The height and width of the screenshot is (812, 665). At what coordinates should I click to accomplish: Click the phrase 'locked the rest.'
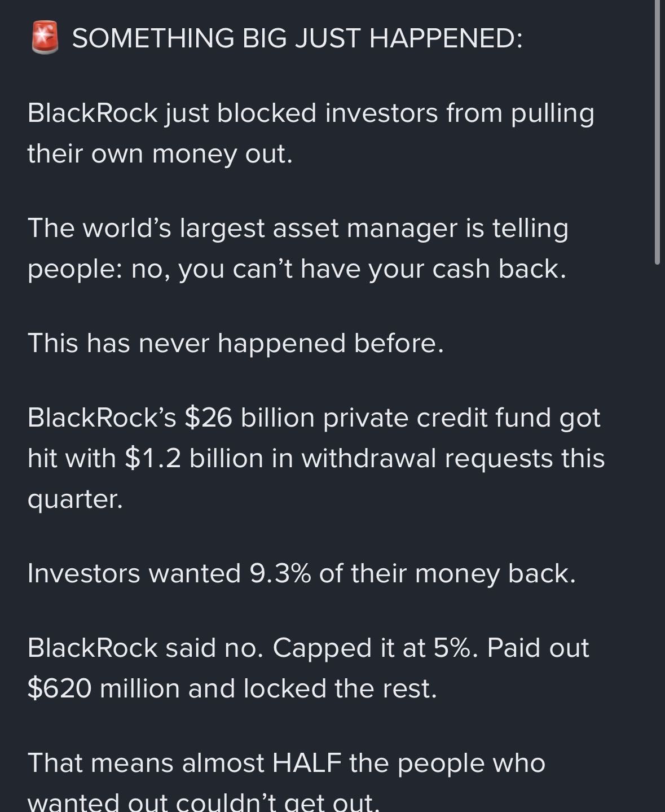click(x=340, y=688)
